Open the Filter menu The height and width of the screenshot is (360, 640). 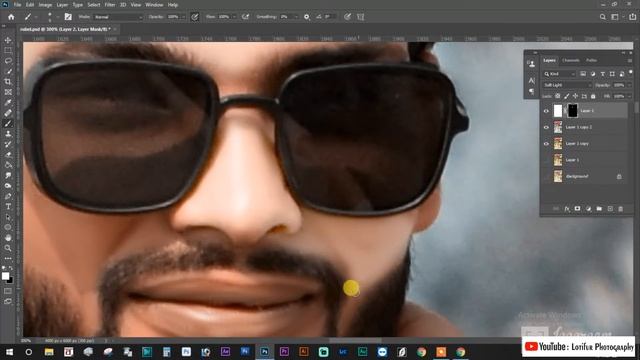tap(110, 5)
